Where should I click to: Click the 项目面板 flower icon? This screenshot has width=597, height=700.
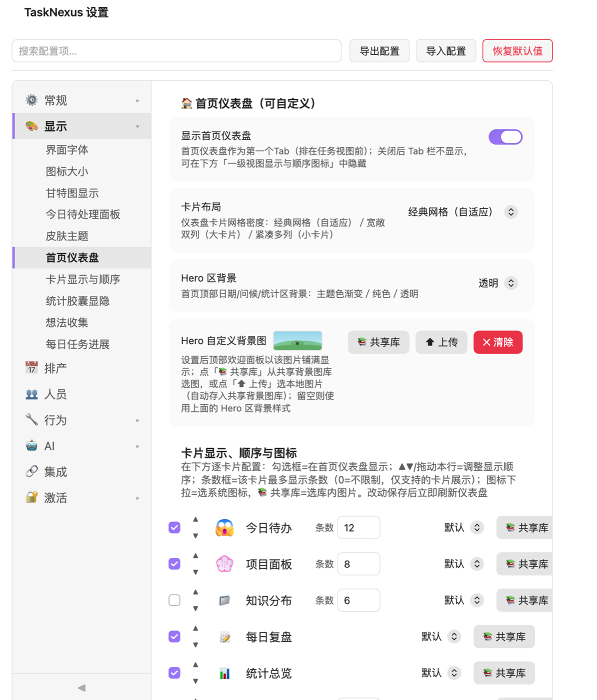224,564
